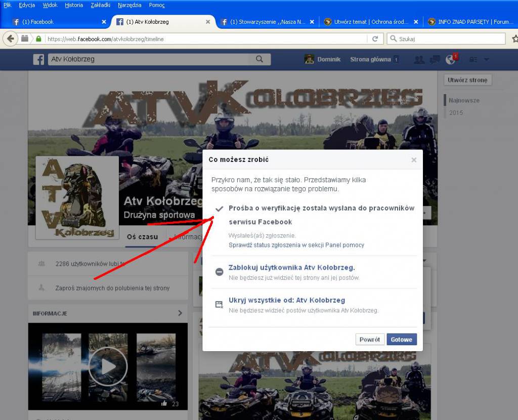The image size is (518, 420).
Task: Go to Strona główna
Action: click(370, 60)
